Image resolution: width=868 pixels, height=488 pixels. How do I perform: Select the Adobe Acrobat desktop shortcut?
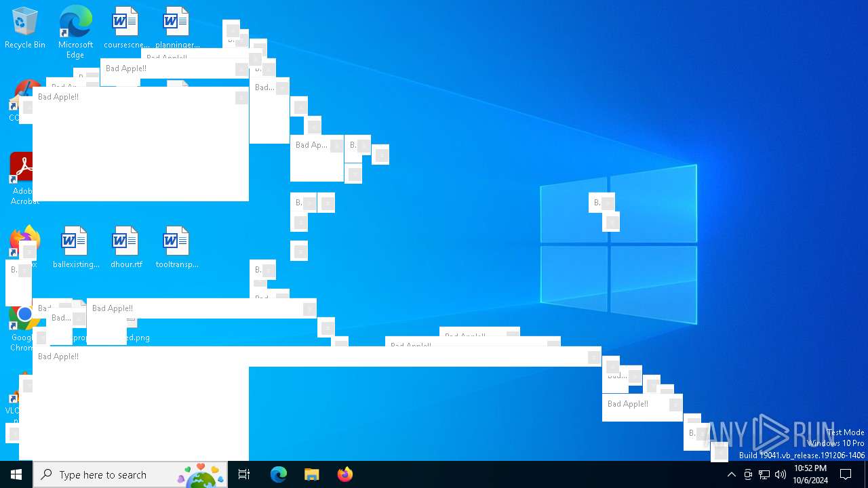pos(20,178)
